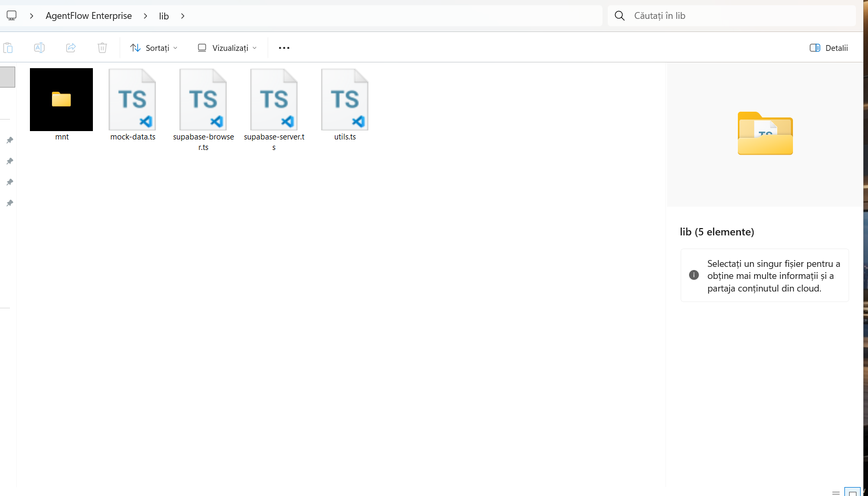Click the Căutați în lib search field
This screenshot has height=496, width=868.
732,16
